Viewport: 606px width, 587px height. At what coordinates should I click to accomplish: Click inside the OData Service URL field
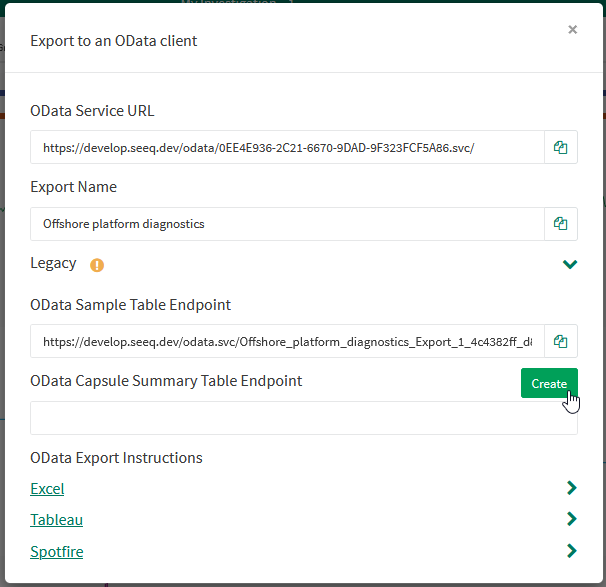[287, 148]
